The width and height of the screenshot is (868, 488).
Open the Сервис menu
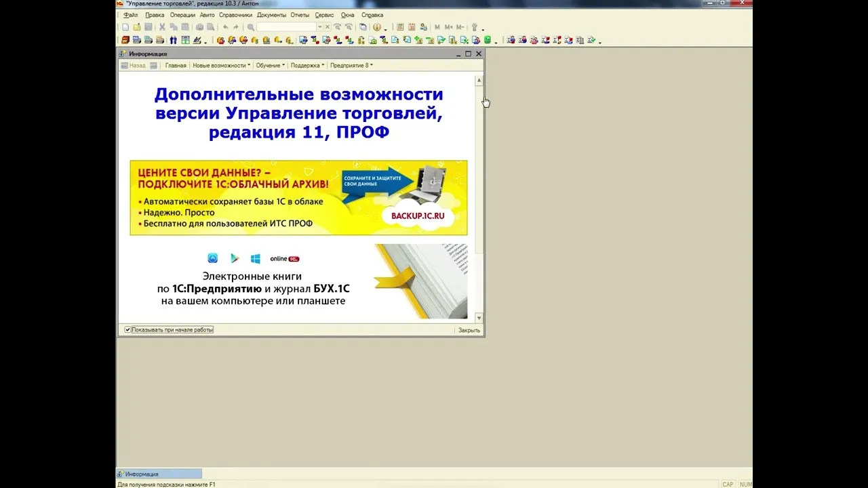click(324, 15)
